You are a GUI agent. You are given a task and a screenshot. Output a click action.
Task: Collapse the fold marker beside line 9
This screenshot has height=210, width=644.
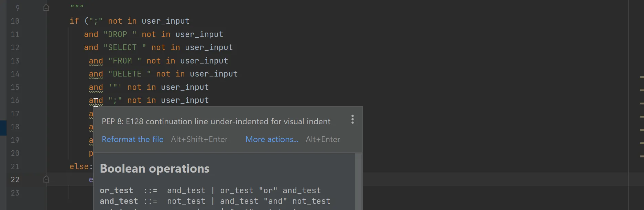tap(46, 8)
